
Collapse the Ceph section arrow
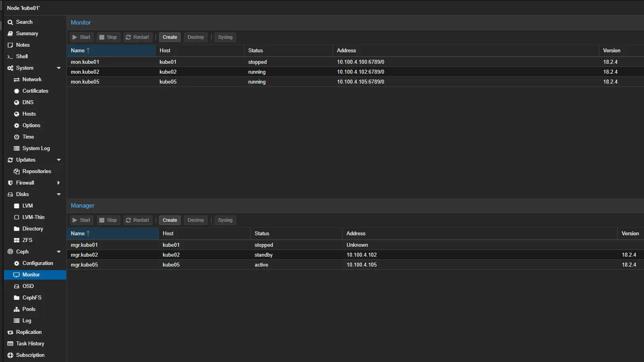click(x=59, y=252)
